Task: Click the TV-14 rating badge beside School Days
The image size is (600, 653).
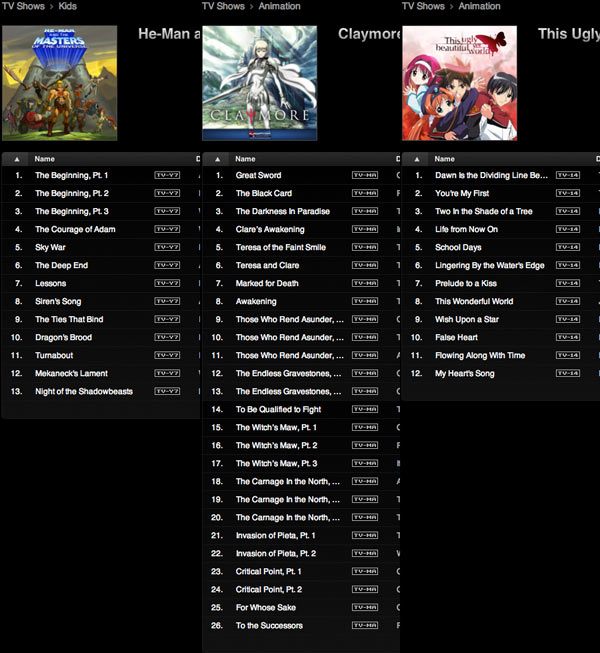Action: [x=568, y=247]
